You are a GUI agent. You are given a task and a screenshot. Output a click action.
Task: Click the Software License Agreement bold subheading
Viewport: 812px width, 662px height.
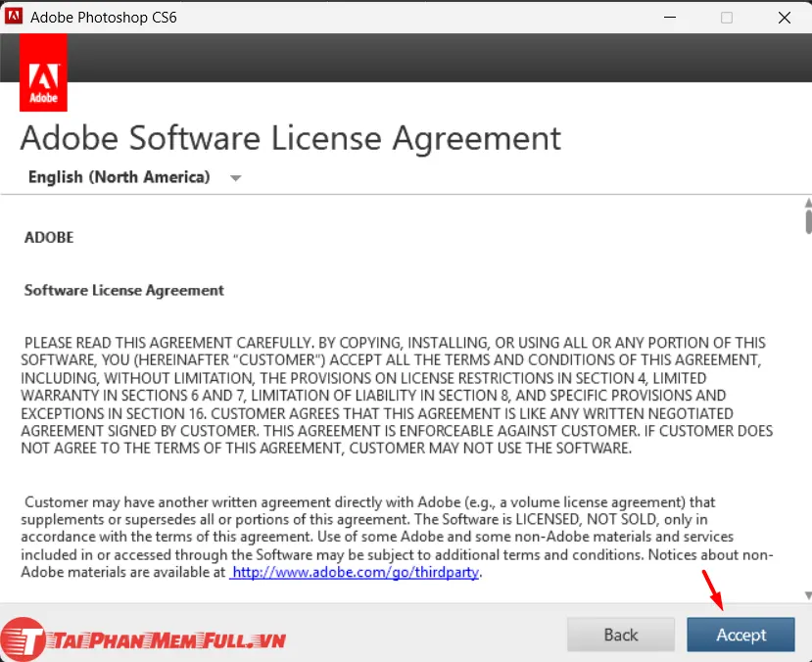[123, 290]
